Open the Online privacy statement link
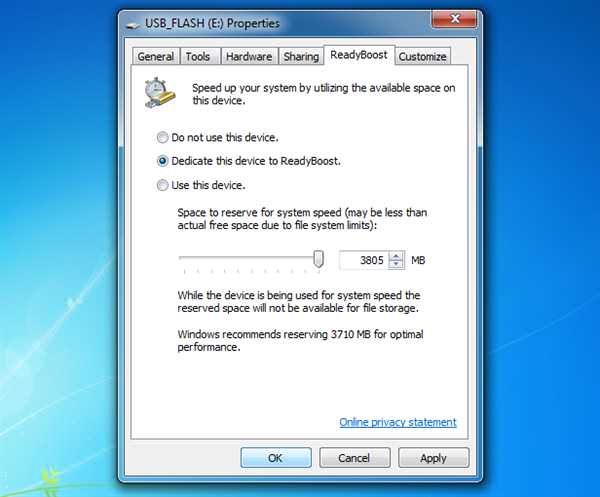600x497 pixels. coord(398,422)
